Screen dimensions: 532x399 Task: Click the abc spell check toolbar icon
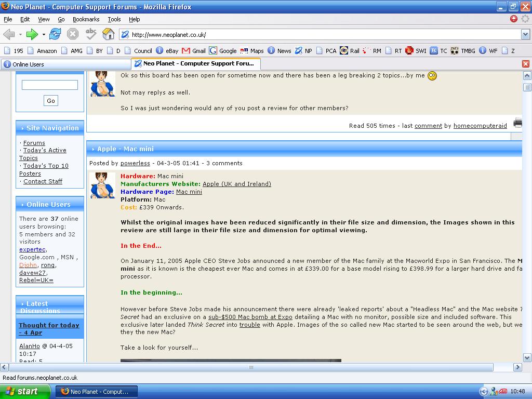(x=90, y=34)
